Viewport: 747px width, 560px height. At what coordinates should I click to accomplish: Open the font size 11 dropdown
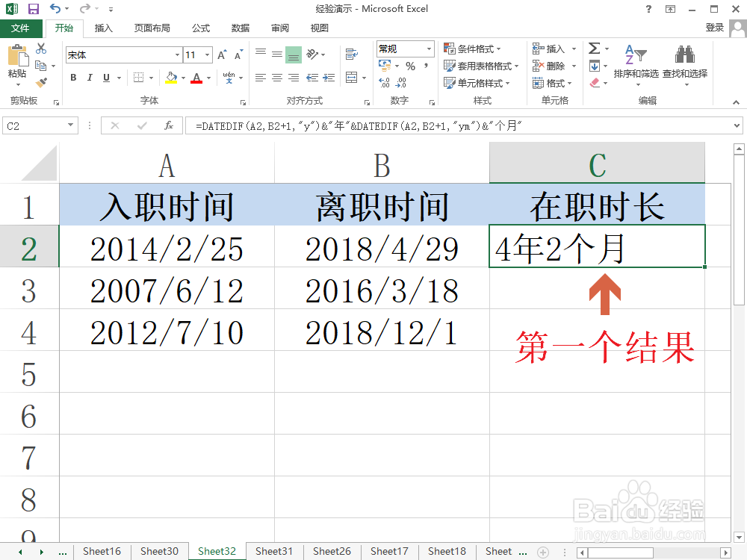(207, 55)
